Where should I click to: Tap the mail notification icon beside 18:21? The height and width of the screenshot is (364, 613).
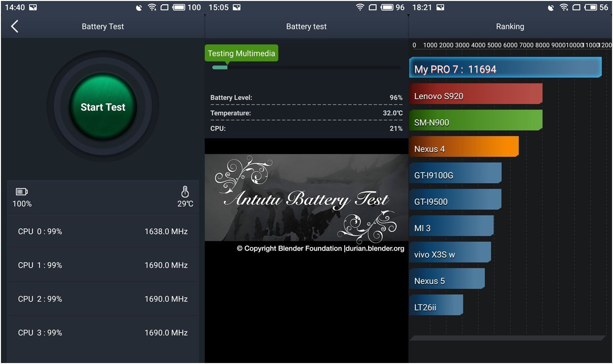coord(440,7)
